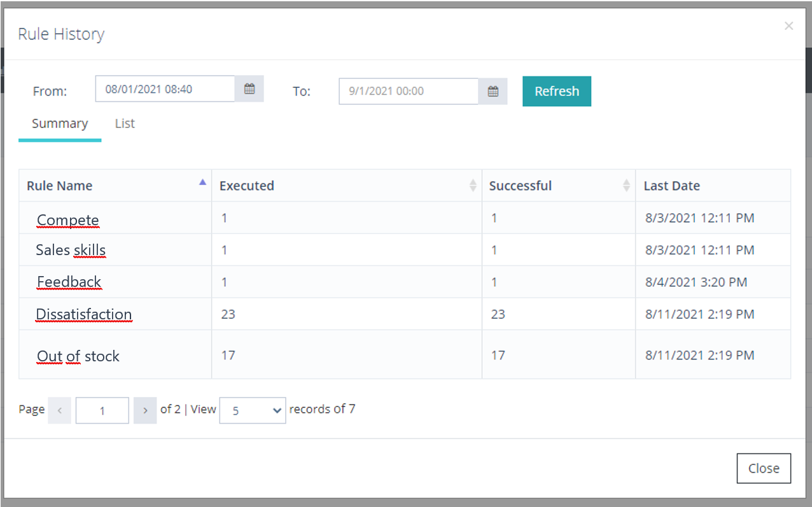The image size is (812, 507).
Task: Open the Out of stock rule
Action: [78, 356]
